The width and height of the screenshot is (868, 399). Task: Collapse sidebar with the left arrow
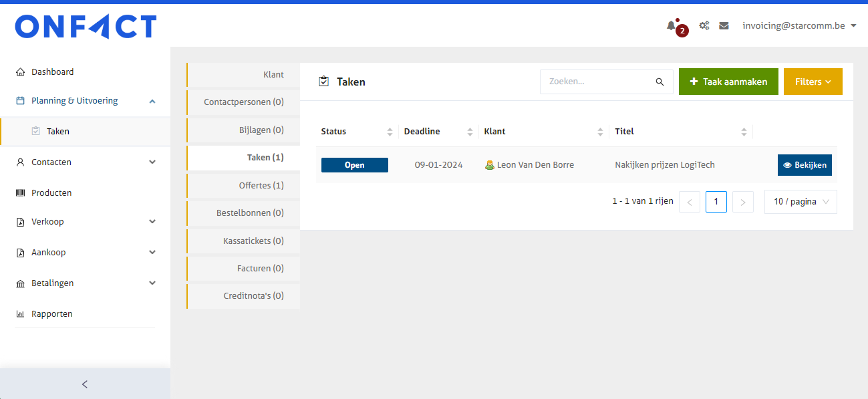[x=85, y=384]
